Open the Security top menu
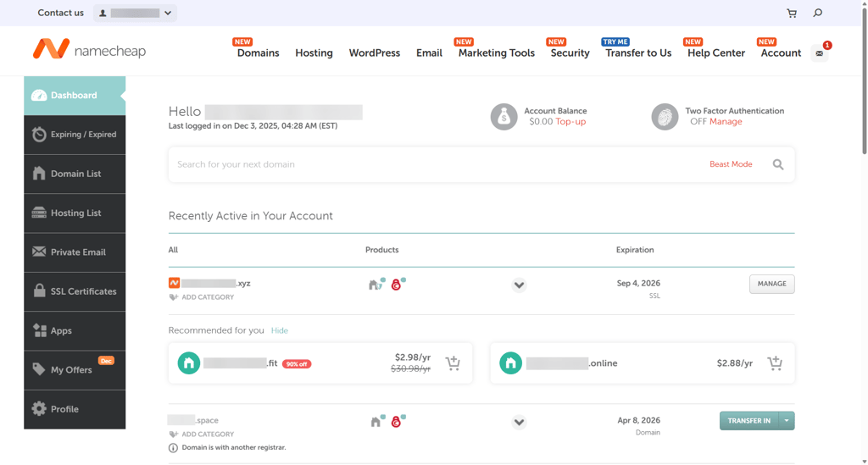The height and width of the screenshot is (465, 868). (x=570, y=53)
